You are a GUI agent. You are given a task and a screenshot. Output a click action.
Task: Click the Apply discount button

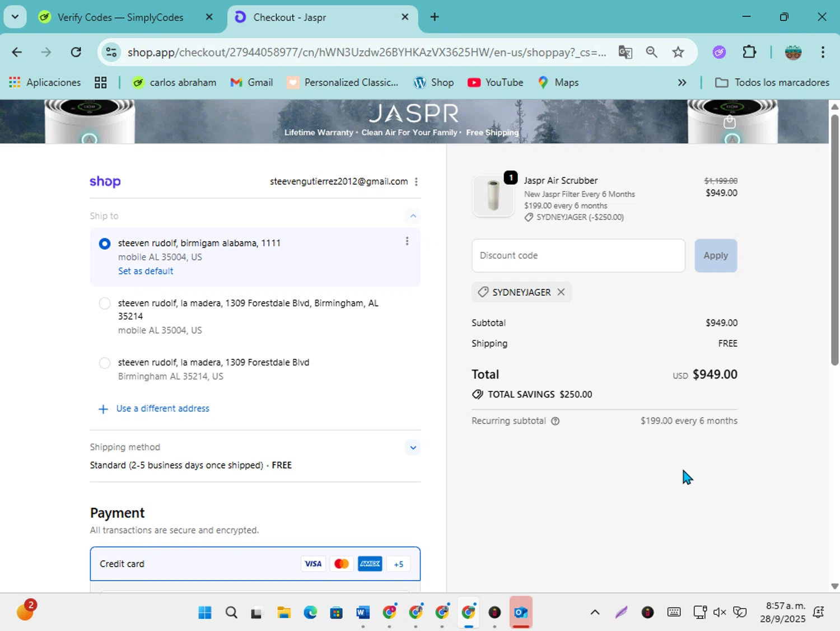click(x=716, y=256)
